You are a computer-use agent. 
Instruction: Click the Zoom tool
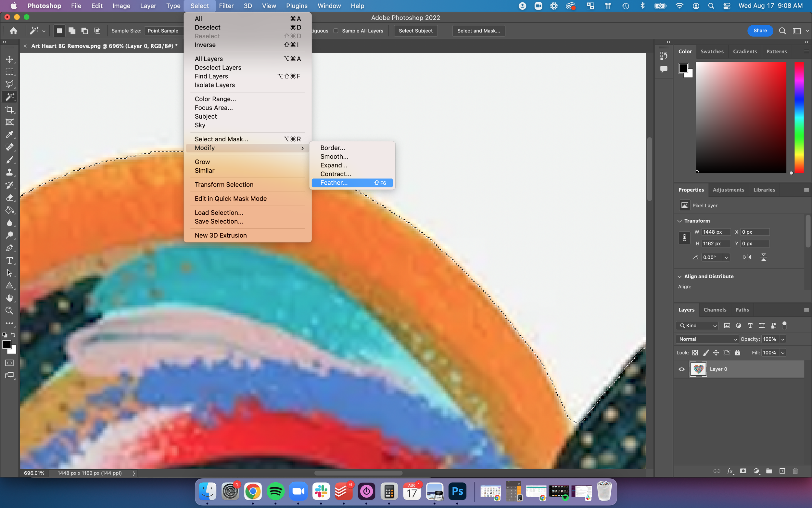coord(9,310)
